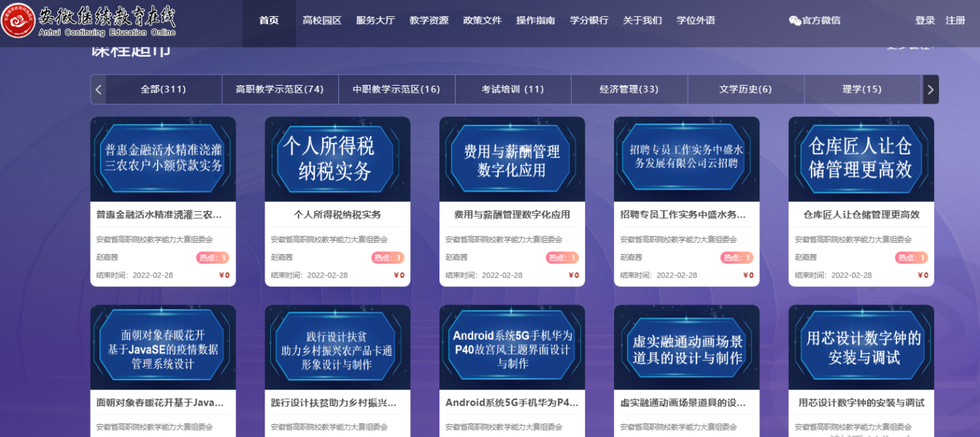
Task: Select the 中职教学示范区(16) category tab
Action: click(396, 89)
